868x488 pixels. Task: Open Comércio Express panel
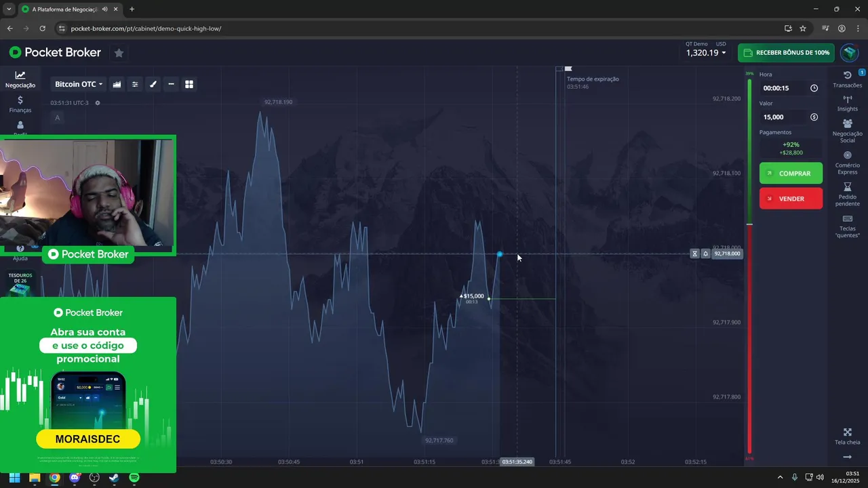coord(848,163)
